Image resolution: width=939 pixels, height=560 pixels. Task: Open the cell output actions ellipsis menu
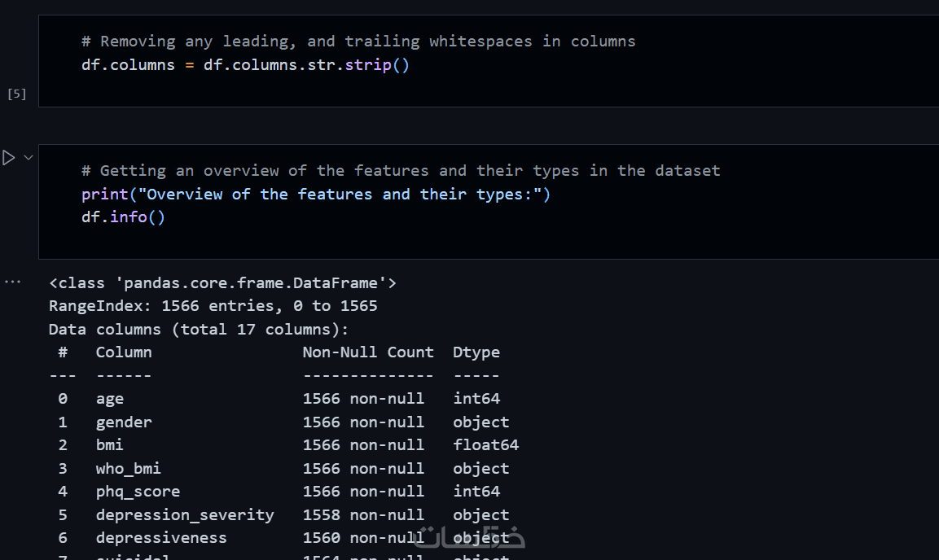click(12, 282)
